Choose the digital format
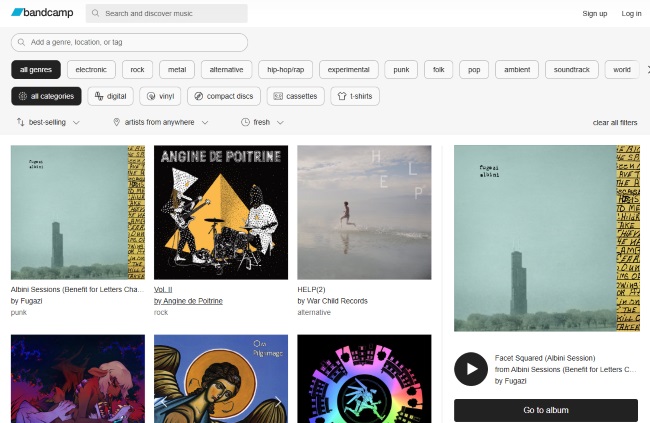650x423 pixels. tap(111, 96)
